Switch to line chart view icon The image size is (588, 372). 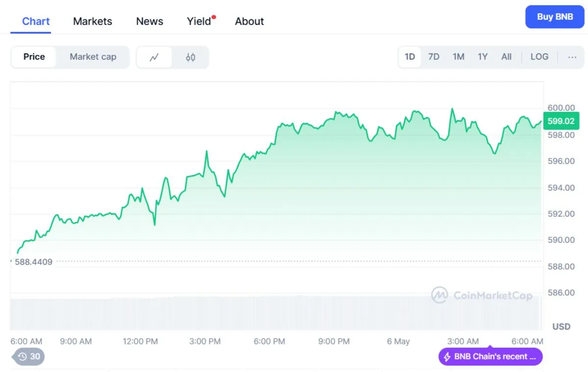coord(154,57)
